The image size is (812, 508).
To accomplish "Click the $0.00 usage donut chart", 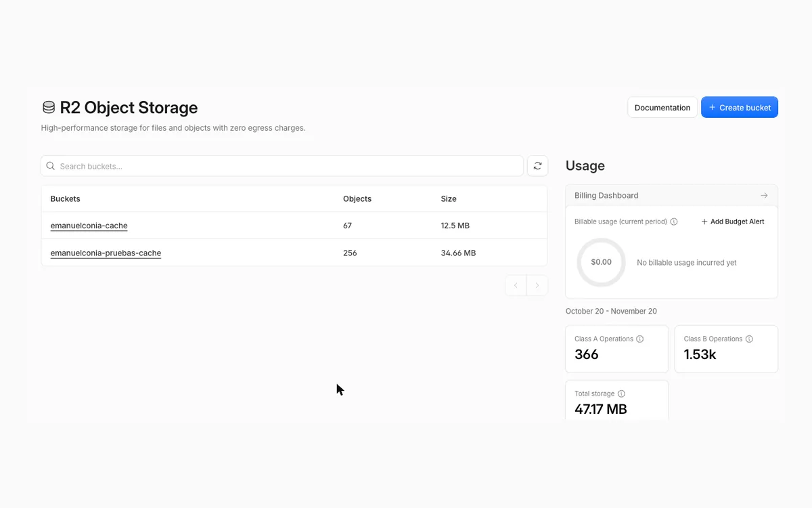I will [601, 262].
